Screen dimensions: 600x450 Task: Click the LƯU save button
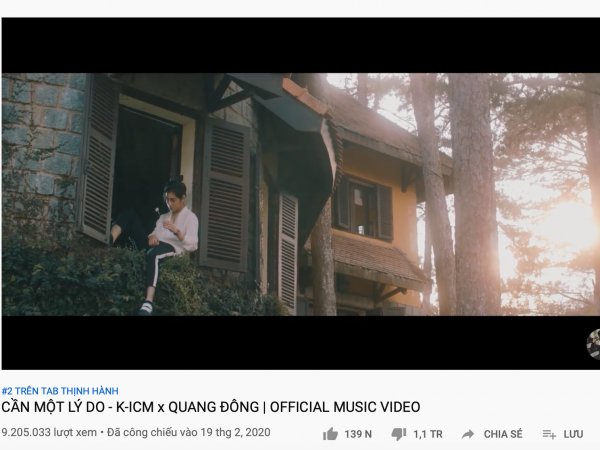point(573,434)
